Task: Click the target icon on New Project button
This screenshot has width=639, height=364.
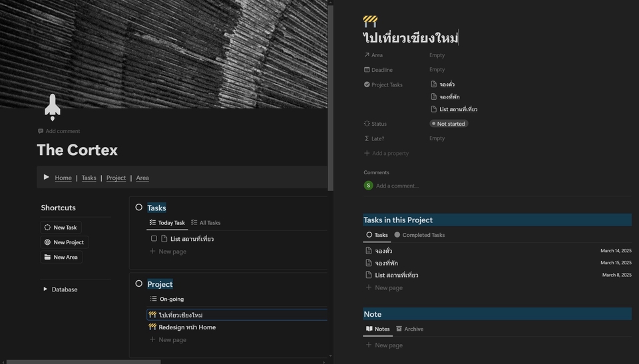Action: coord(47,242)
